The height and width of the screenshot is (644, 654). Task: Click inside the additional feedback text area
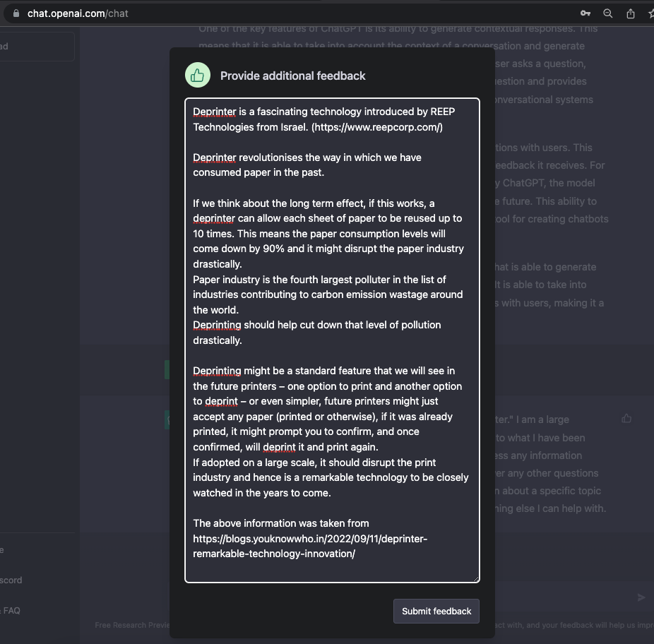(x=332, y=340)
